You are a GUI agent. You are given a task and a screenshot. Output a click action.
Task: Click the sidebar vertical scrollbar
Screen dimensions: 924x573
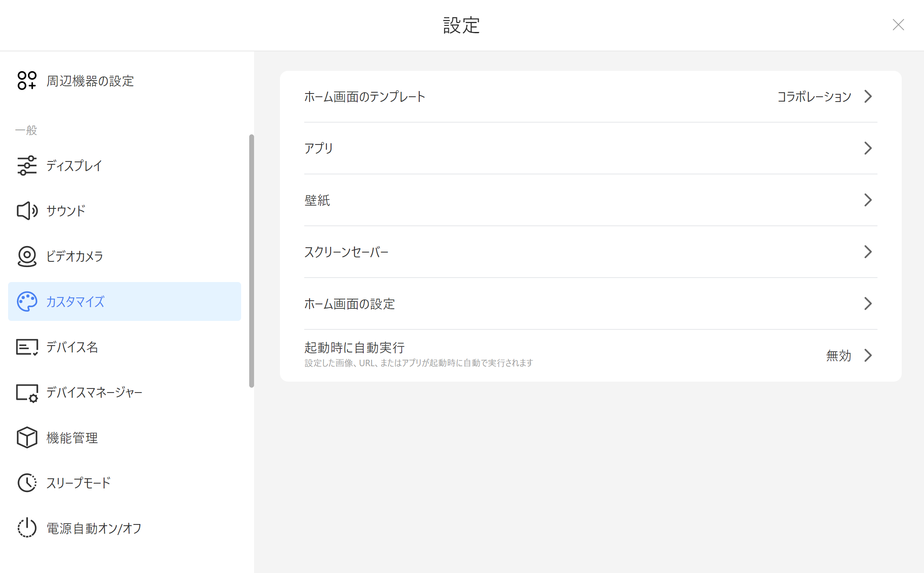pos(252,261)
